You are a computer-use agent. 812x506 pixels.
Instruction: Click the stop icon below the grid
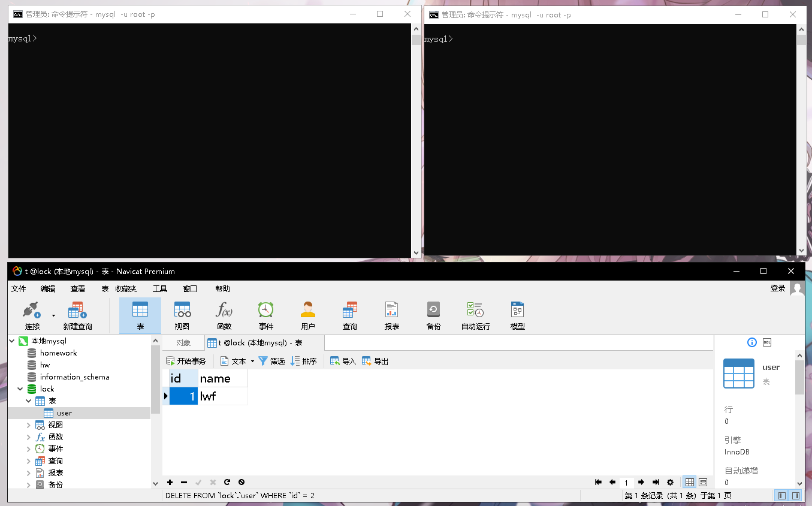click(x=242, y=482)
